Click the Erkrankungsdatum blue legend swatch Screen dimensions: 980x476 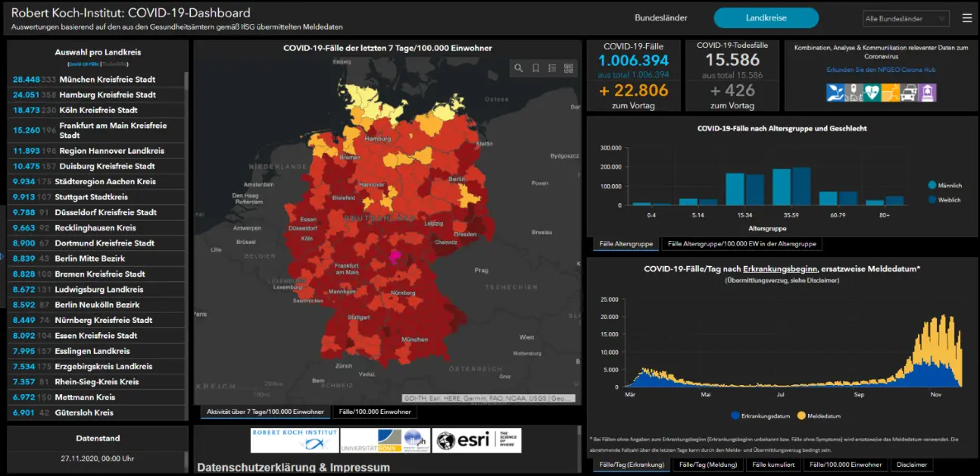[735, 415]
